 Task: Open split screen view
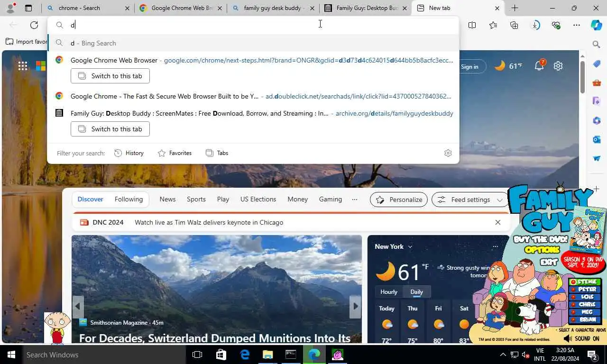[472, 25]
